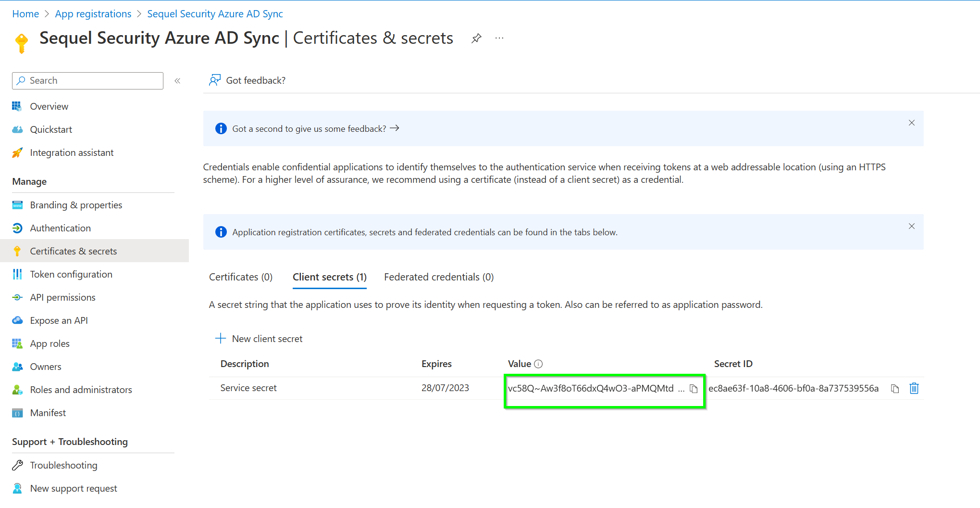Pin this blade using the pin icon
The width and height of the screenshot is (980, 508).
(476, 38)
